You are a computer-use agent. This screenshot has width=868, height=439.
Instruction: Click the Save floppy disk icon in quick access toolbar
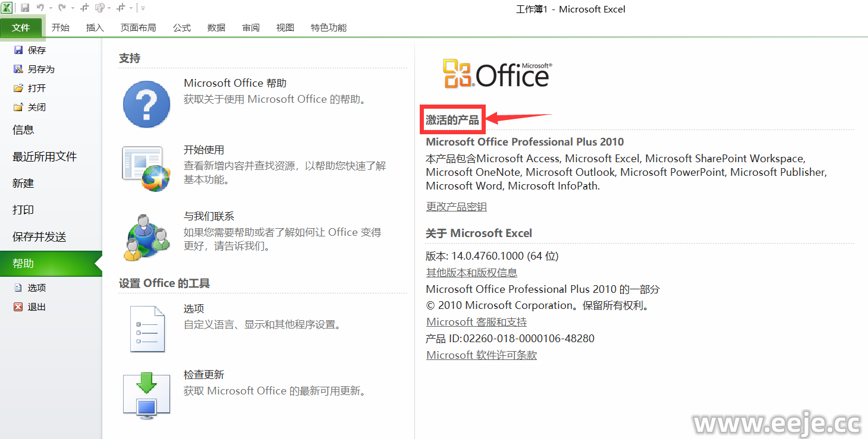point(25,8)
